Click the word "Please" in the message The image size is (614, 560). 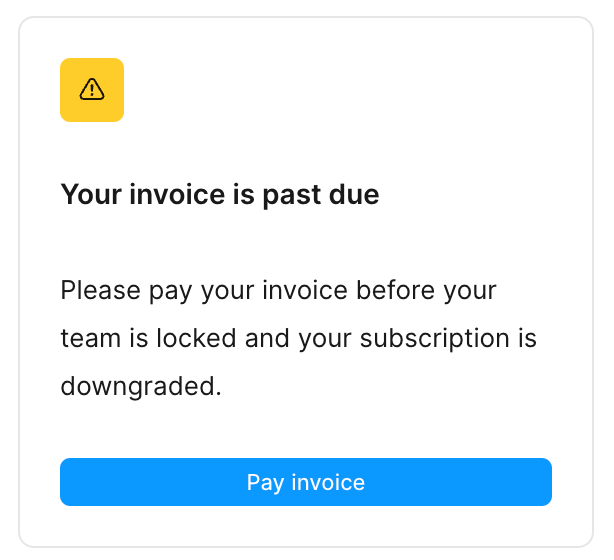pos(100,291)
